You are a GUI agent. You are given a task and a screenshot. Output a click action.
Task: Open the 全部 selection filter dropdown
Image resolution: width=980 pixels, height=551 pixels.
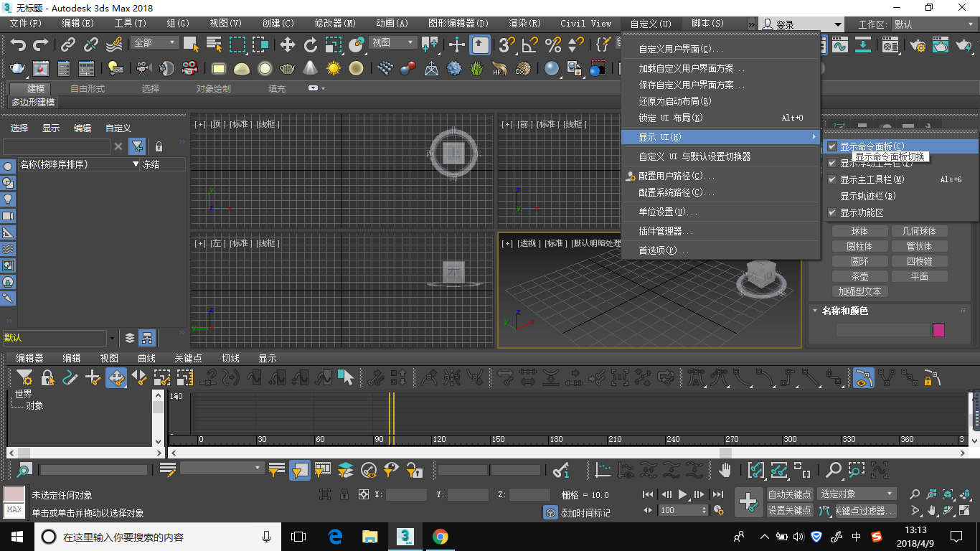[x=155, y=43]
